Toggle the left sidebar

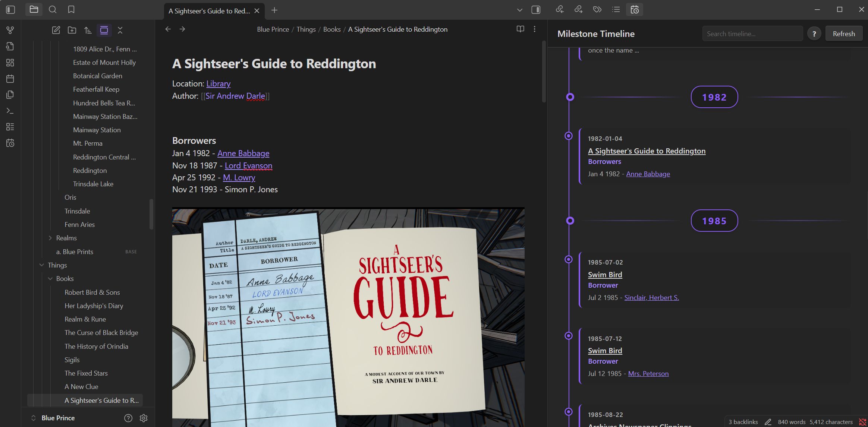tap(10, 10)
